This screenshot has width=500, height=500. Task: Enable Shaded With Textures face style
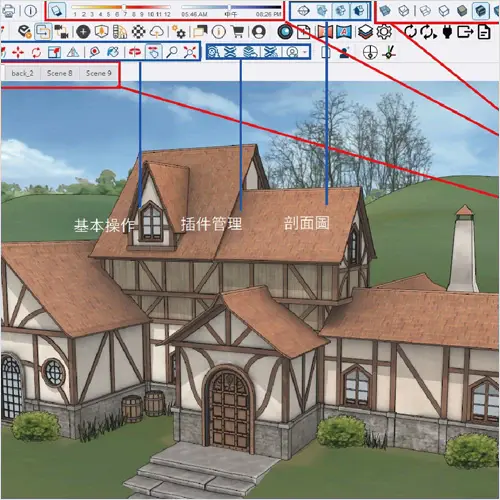tap(480, 11)
